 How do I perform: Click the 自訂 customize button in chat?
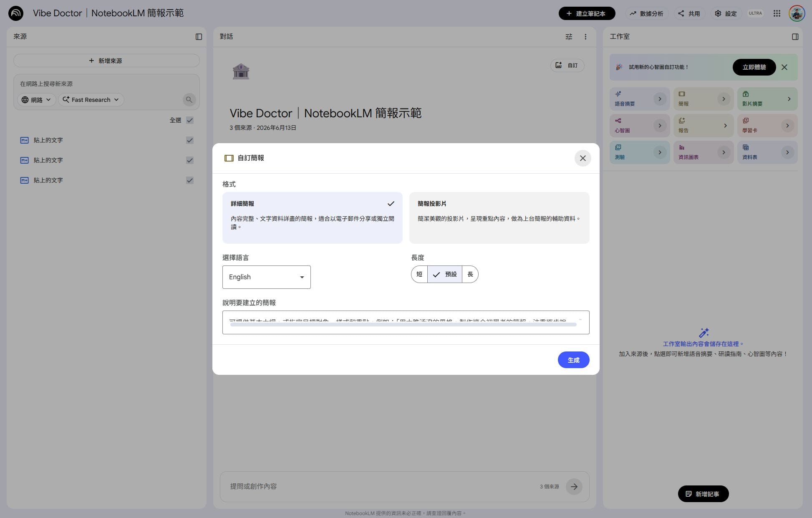pyautogui.click(x=567, y=65)
